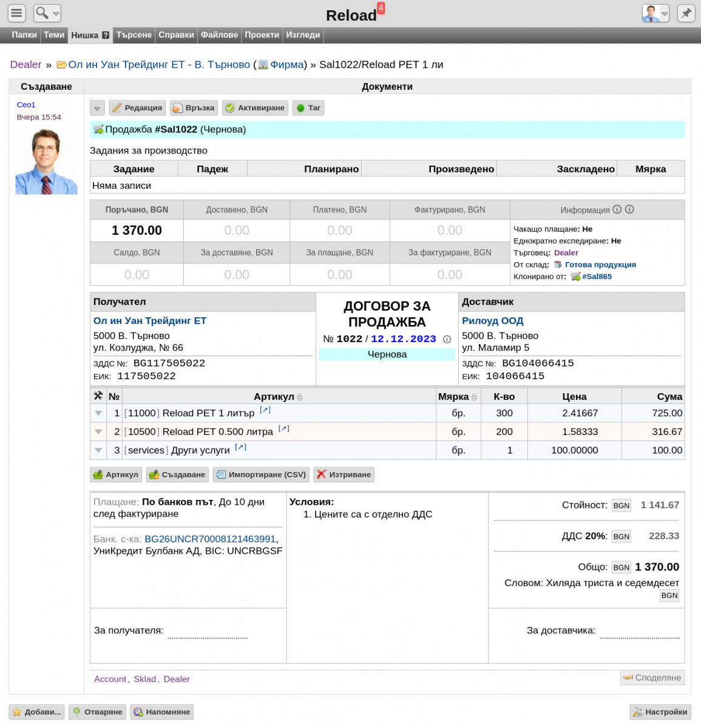701x728 pixels.
Task: Click the notification badge next to Reload
Action: 381,8
